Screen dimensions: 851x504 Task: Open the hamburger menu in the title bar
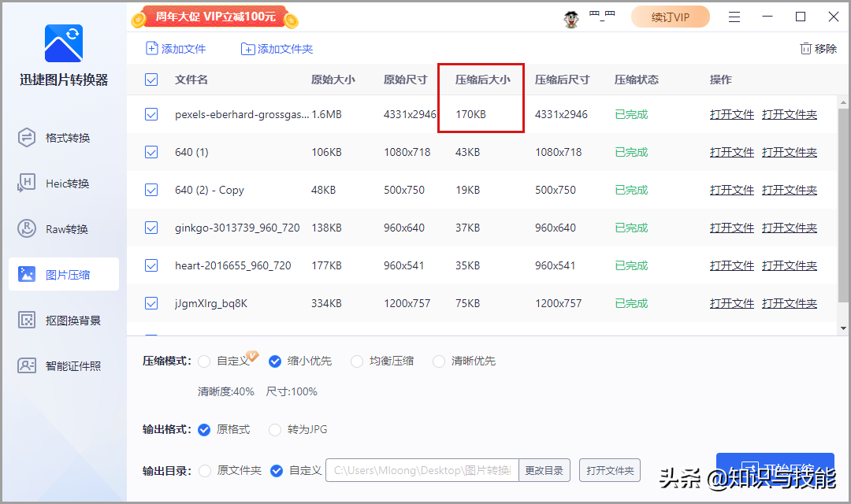(x=734, y=17)
